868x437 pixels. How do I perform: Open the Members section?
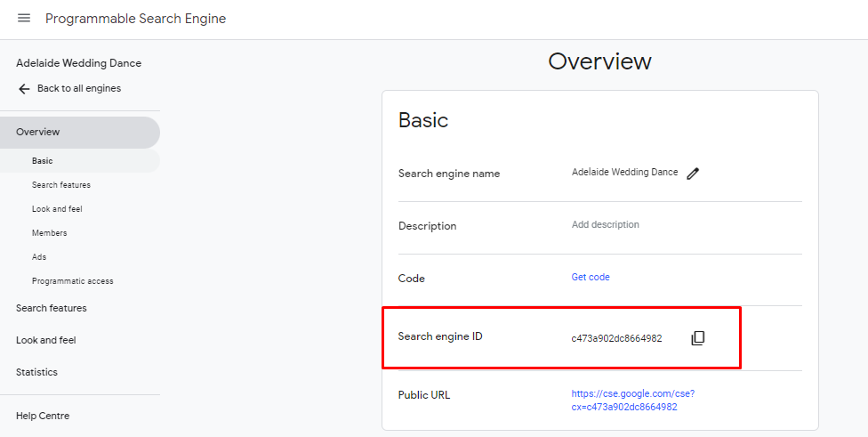point(49,233)
